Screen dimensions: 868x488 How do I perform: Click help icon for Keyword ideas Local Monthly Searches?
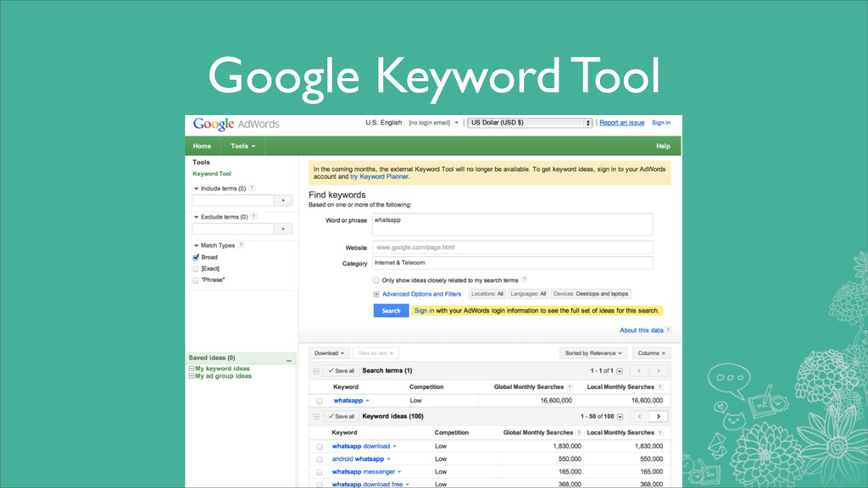[x=659, y=433]
